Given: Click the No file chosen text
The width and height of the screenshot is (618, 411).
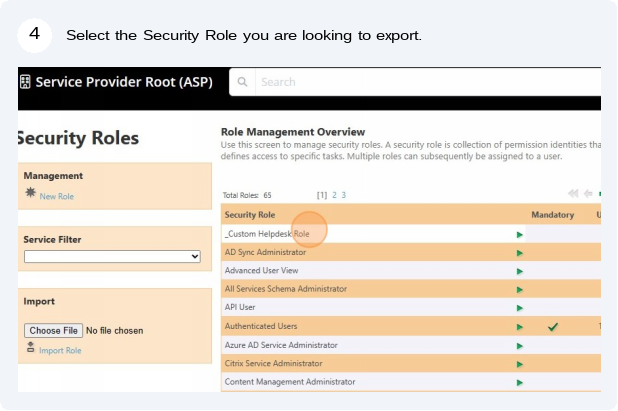Looking at the screenshot, I should [x=115, y=331].
